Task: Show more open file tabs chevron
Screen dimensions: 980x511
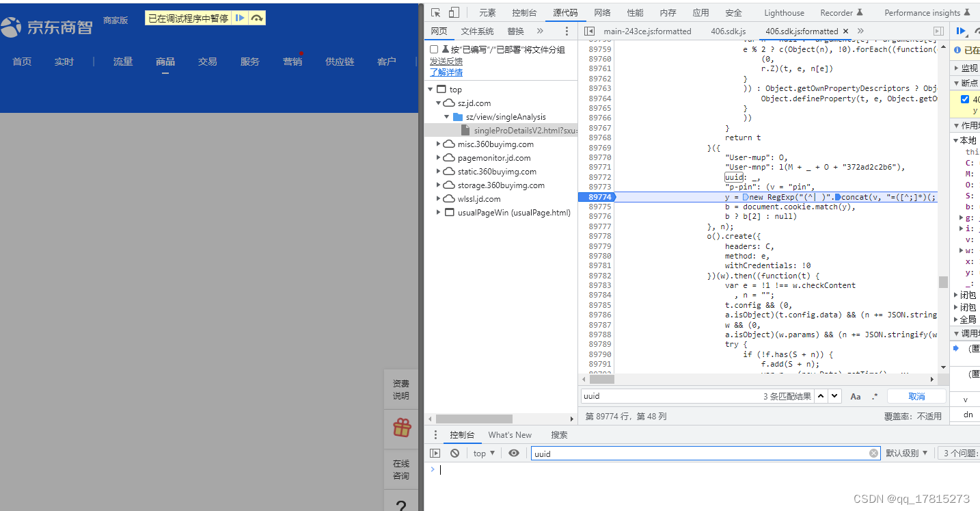Action: point(860,31)
